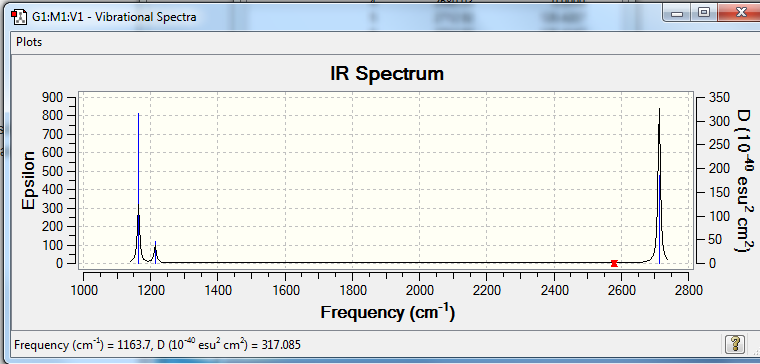
Task: Click the Frequency (cm-1) axis label
Action: [388, 312]
